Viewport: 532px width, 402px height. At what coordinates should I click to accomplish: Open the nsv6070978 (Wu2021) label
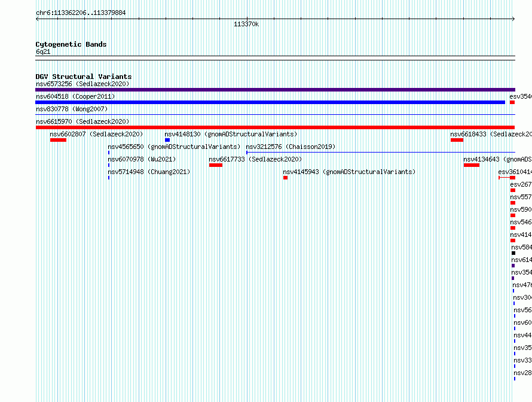[142, 159]
